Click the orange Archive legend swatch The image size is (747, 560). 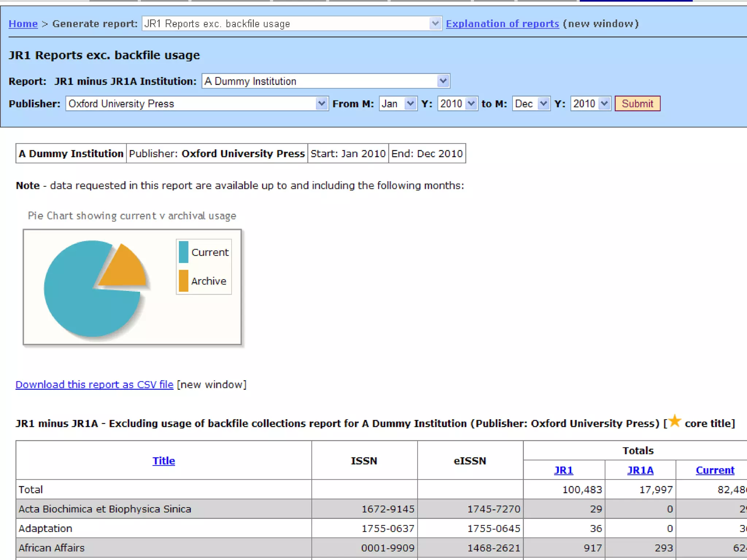tap(183, 281)
